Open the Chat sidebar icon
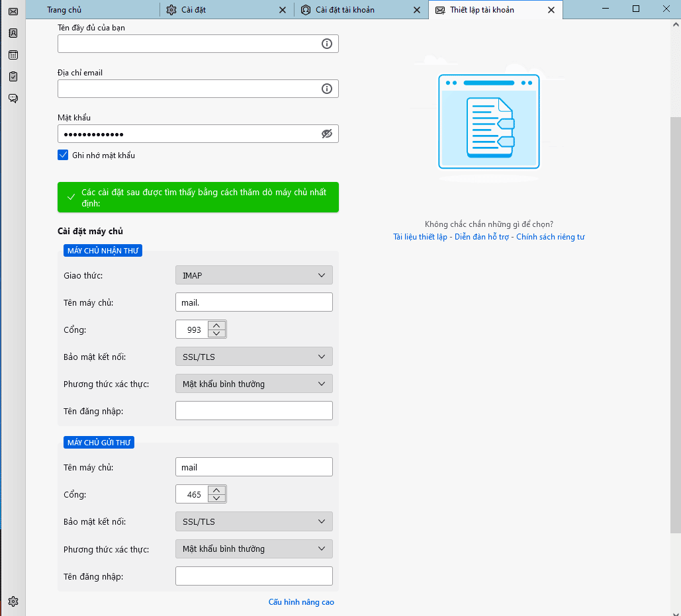Viewport: 681px width, 616px height. click(13, 99)
